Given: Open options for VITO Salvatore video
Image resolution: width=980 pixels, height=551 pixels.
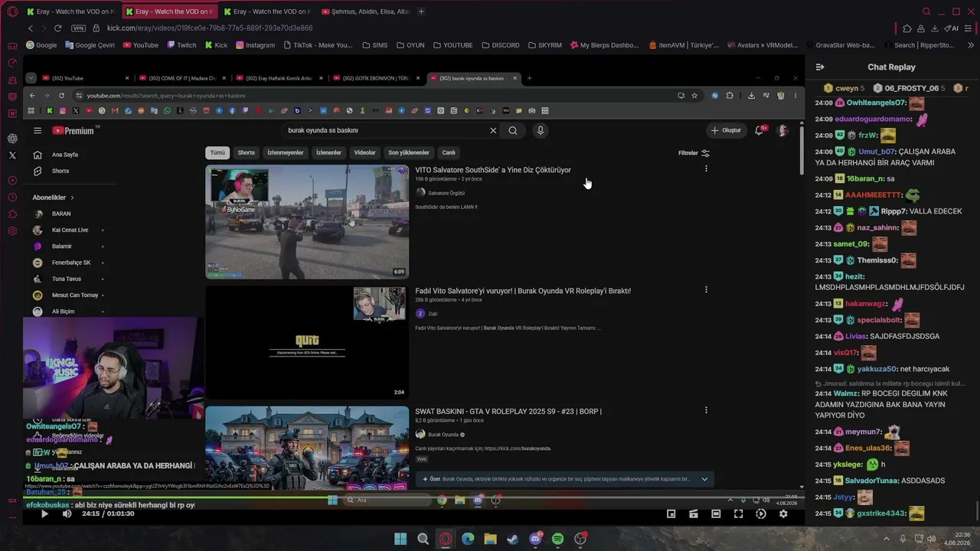Looking at the screenshot, I should point(706,169).
